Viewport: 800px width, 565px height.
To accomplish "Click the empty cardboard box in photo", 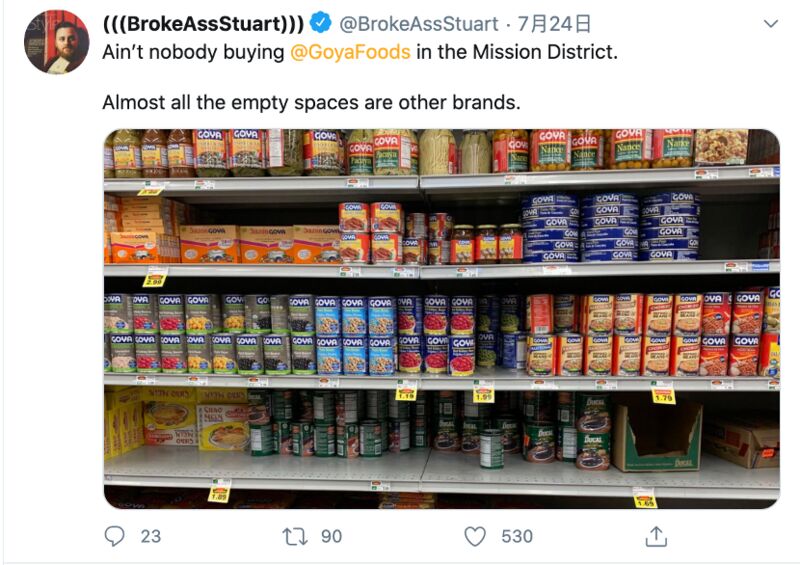I will pos(657,436).
